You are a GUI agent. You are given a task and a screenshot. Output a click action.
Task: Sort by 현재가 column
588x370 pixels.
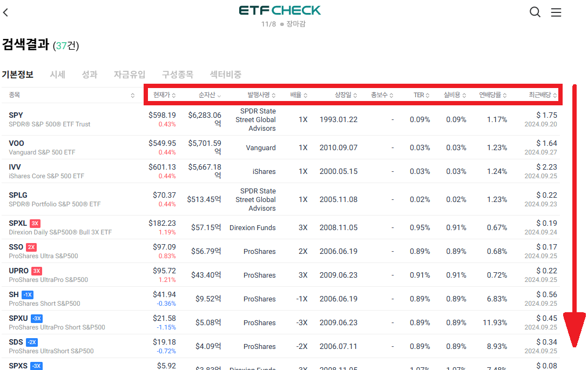click(164, 95)
